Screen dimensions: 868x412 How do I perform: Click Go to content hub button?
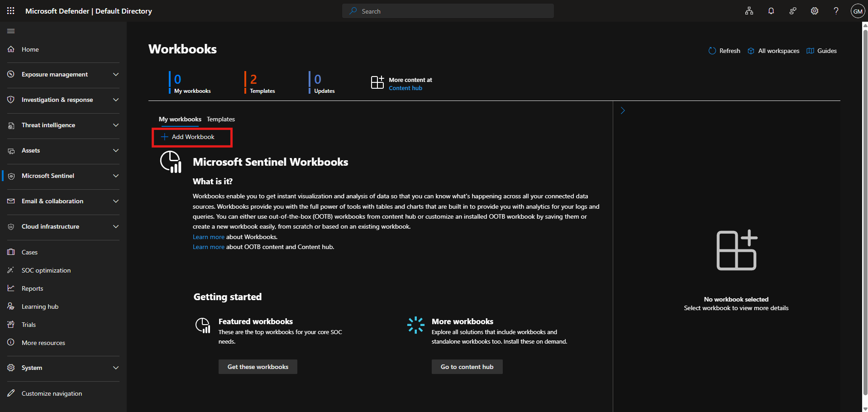[467, 367]
